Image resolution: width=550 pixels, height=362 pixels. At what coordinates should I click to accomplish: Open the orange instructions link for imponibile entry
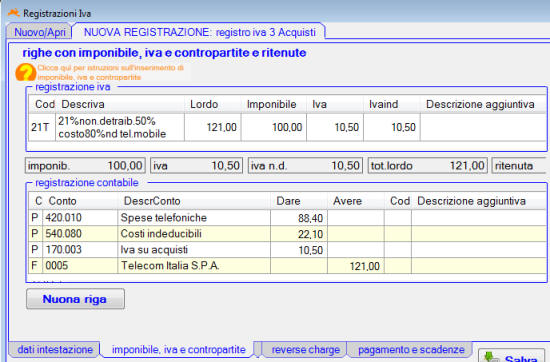tap(110, 72)
